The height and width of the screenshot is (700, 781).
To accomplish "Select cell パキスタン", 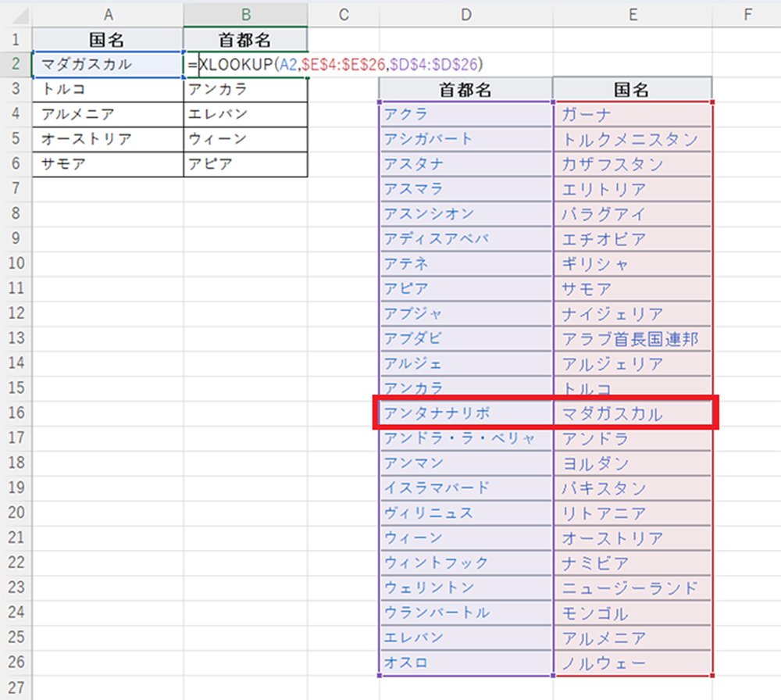I will (x=633, y=487).
